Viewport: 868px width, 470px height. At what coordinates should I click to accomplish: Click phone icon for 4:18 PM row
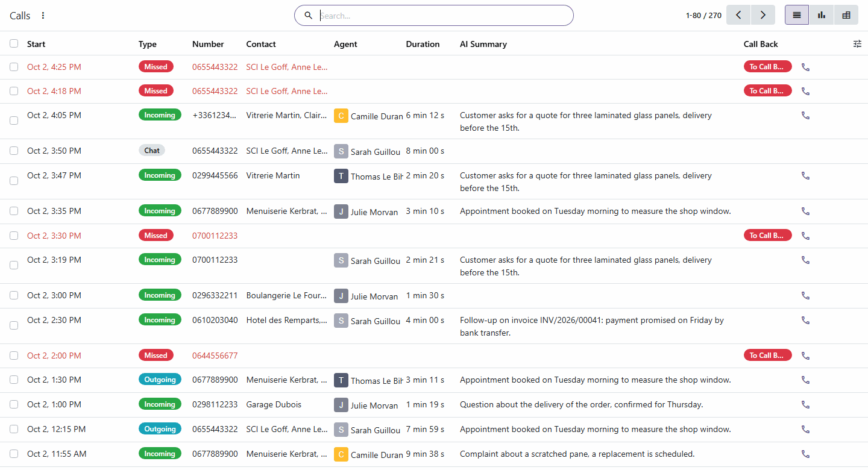tap(805, 91)
